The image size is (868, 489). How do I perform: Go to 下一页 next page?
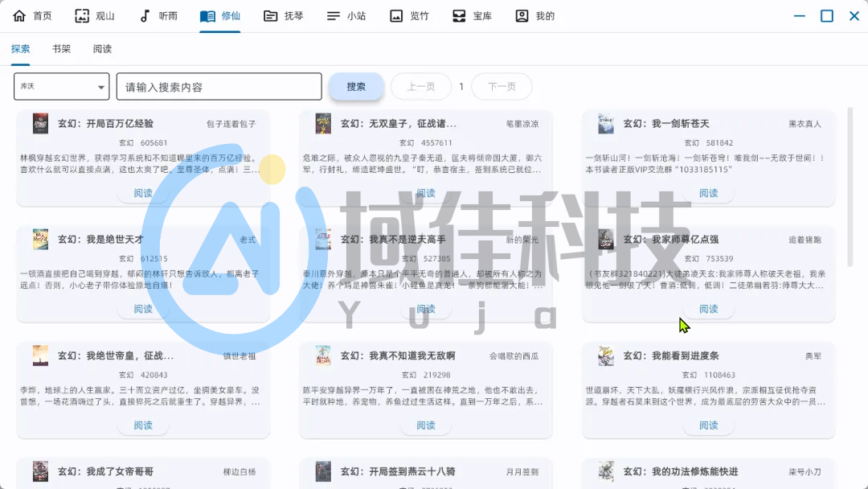tap(502, 86)
